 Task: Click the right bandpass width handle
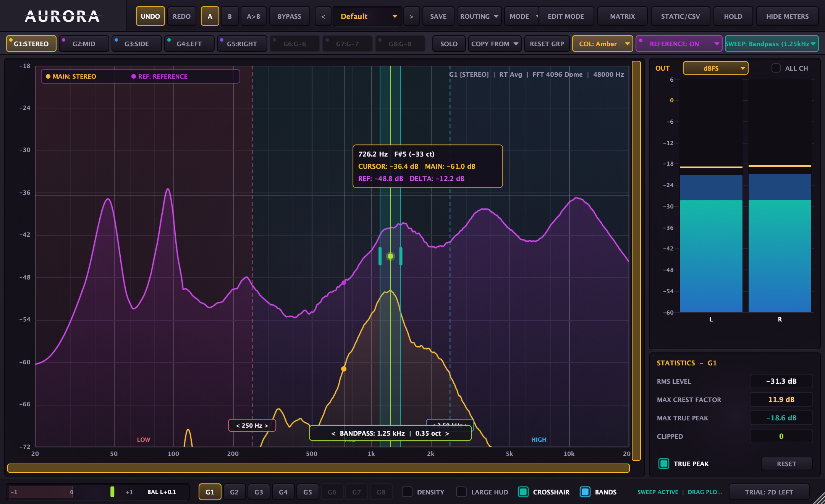click(401, 256)
